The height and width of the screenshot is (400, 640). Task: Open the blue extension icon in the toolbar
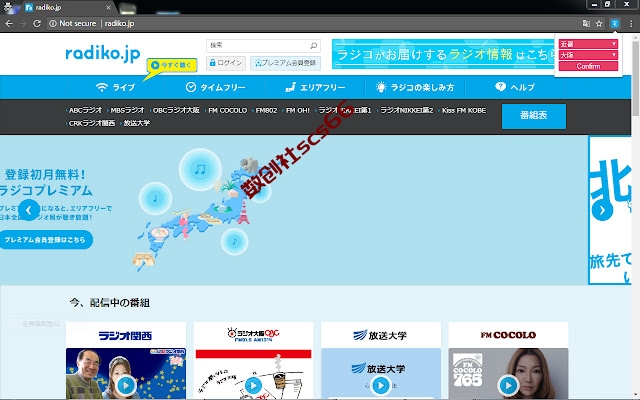coord(615,24)
